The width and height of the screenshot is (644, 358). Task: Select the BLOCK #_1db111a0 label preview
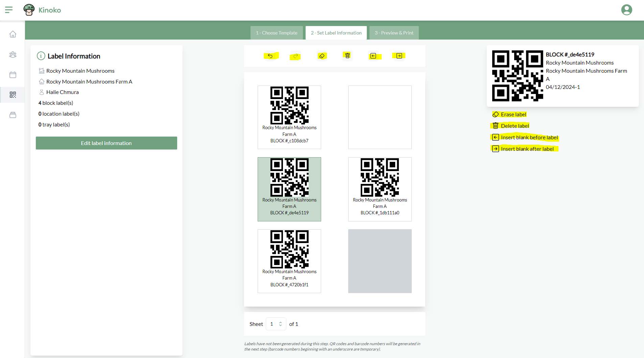(x=380, y=189)
